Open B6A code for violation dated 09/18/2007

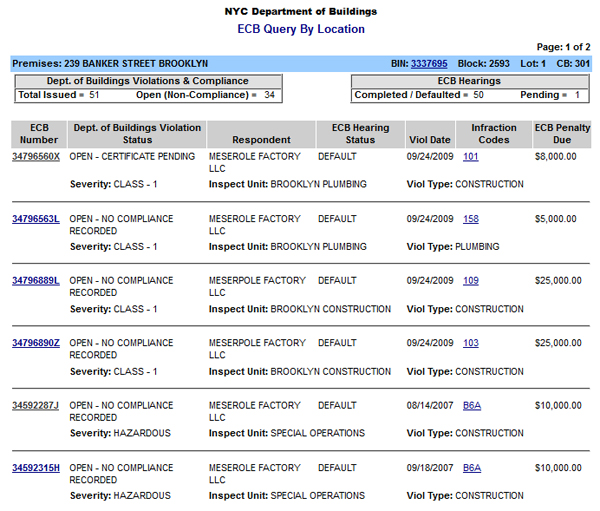tap(472, 468)
